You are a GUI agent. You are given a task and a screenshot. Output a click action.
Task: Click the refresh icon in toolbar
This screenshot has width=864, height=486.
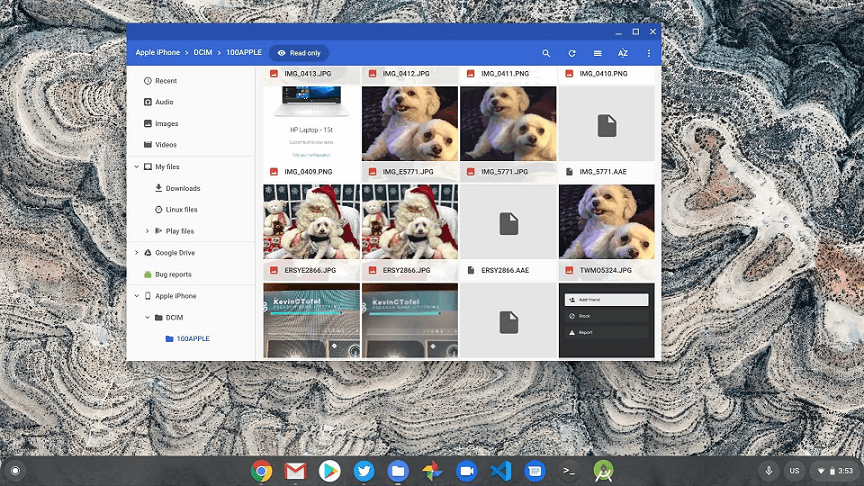point(572,53)
